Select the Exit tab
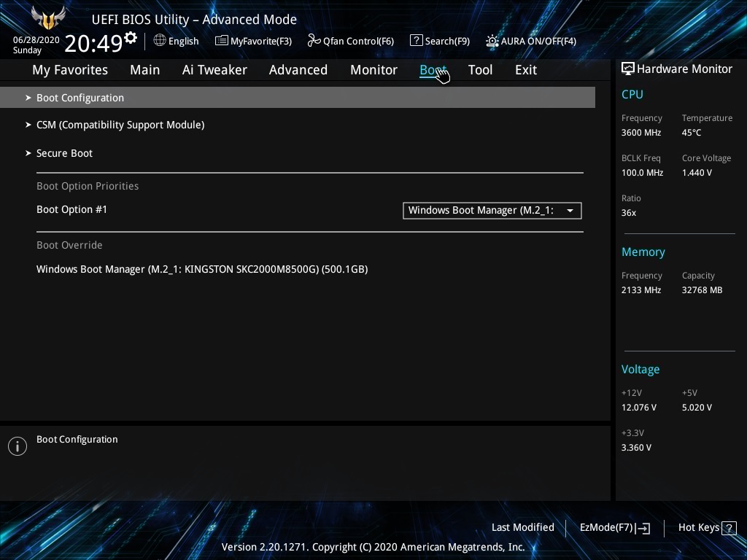Viewport: 747px width, 560px height. [525, 70]
